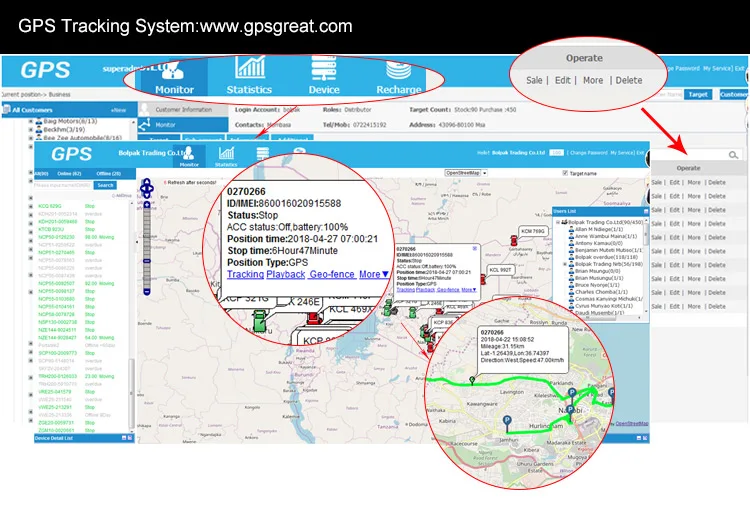
Task: Click the blue Search button in device list
Action: (105, 185)
